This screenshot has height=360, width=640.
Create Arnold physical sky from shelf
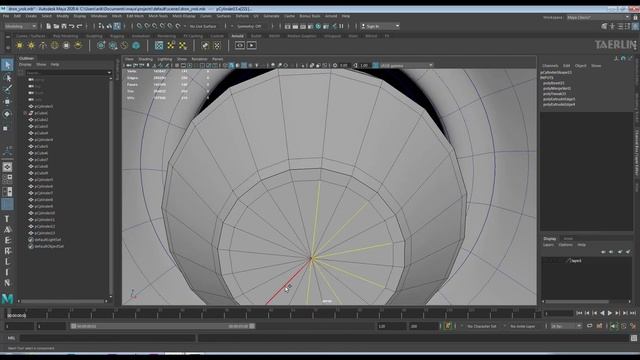coord(78,45)
